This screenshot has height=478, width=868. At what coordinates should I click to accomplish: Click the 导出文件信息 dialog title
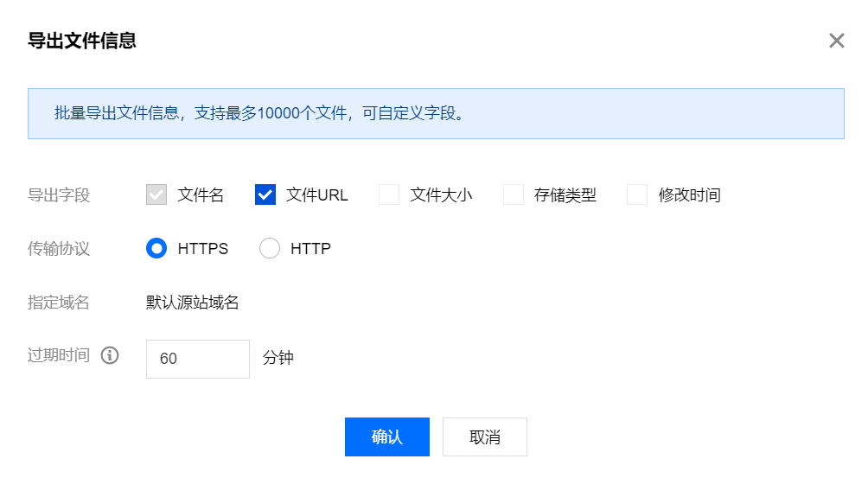(x=82, y=41)
